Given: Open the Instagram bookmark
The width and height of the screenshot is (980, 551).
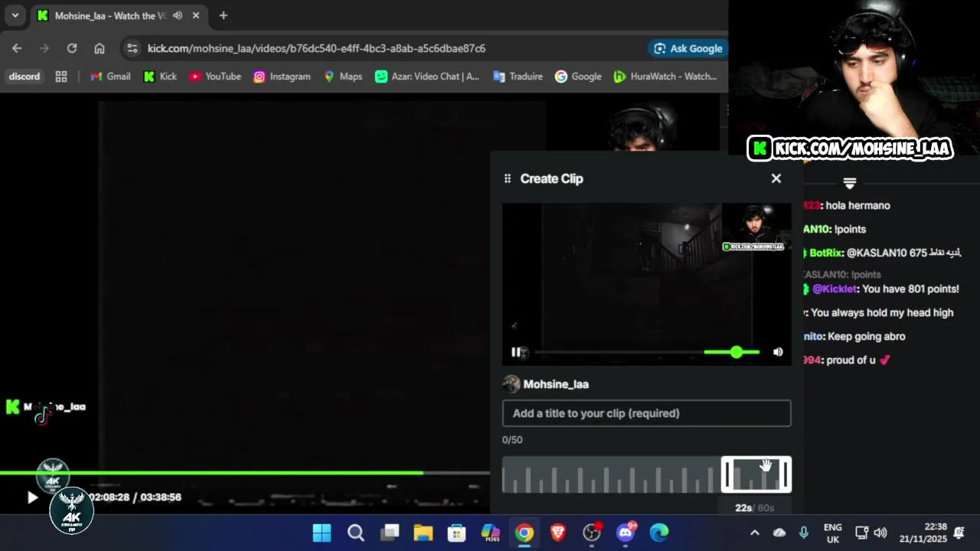Looking at the screenshot, I should coord(282,77).
